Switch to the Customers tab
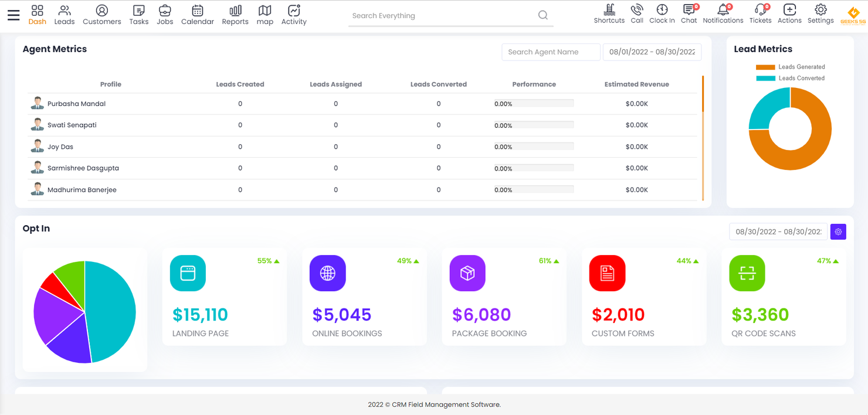 102,15
